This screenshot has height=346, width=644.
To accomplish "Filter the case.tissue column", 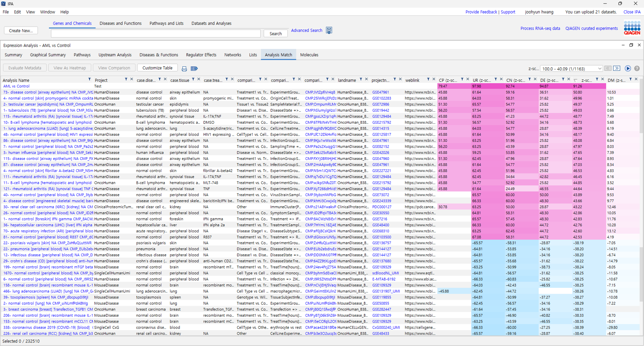I will click(x=193, y=79).
